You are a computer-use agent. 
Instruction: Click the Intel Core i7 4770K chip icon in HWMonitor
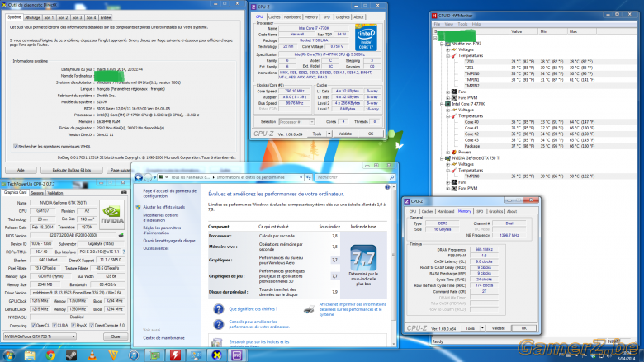448,104
